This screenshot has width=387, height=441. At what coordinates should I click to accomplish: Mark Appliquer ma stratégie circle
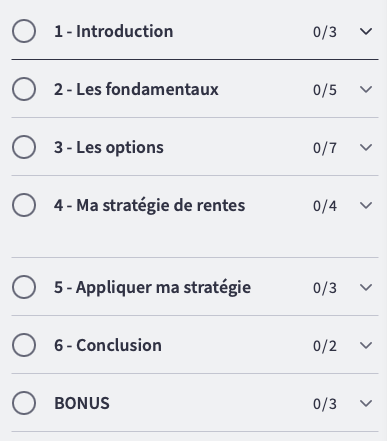coord(24,287)
